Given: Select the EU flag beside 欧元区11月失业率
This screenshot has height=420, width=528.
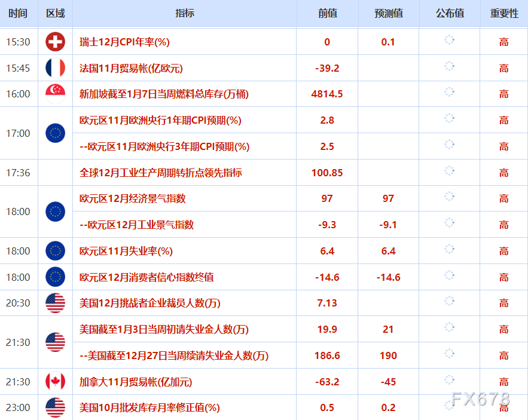Looking at the screenshot, I should [54, 251].
